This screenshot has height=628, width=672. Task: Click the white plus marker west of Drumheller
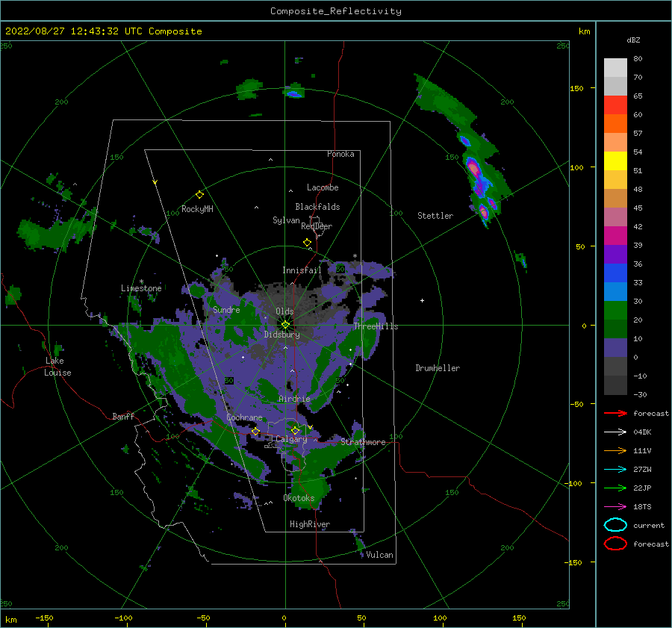click(x=422, y=300)
